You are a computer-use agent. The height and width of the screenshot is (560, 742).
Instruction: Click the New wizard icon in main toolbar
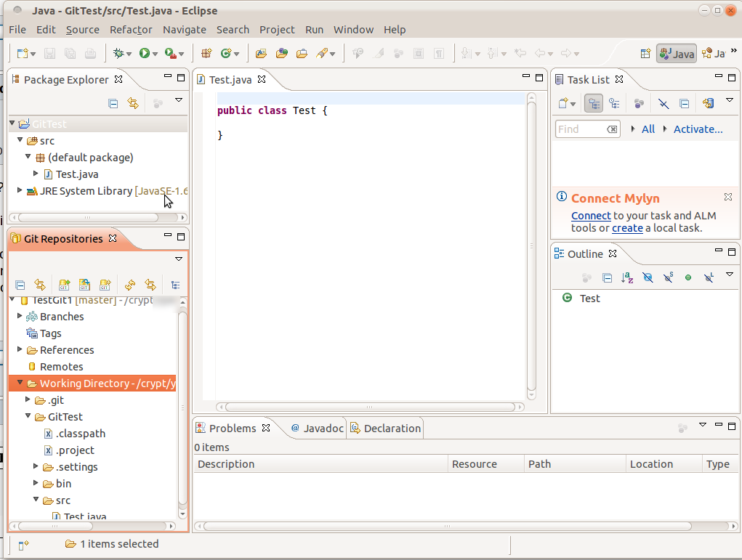click(x=23, y=54)
